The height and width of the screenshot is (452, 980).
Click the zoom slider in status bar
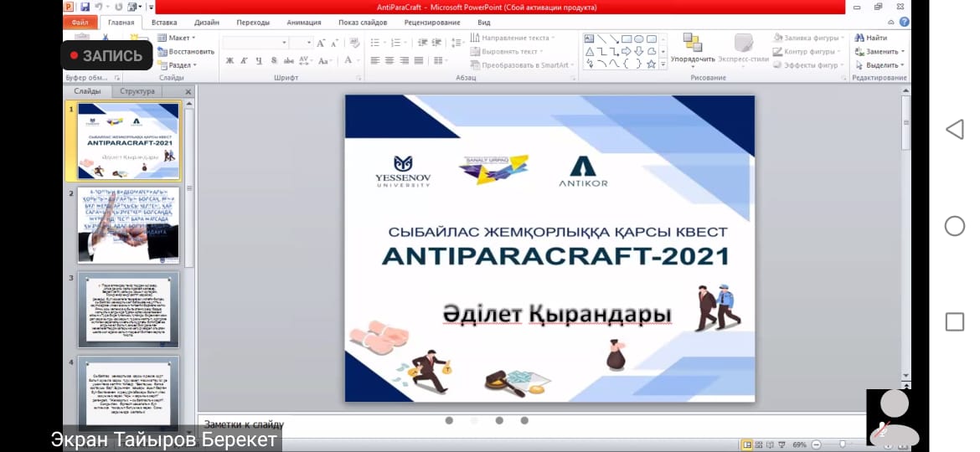(x=842, y=444)
